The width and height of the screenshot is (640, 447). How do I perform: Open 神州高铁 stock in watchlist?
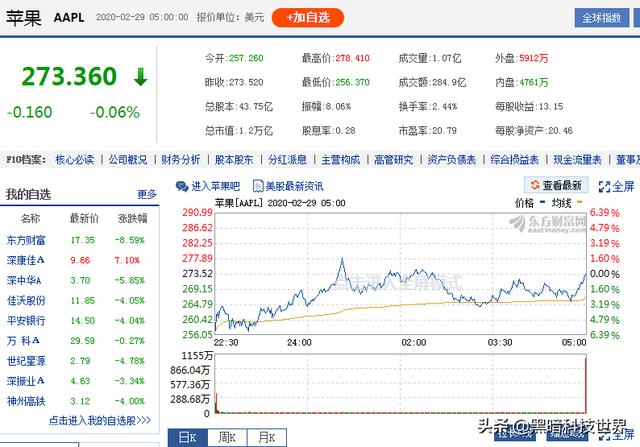point(26,401)
